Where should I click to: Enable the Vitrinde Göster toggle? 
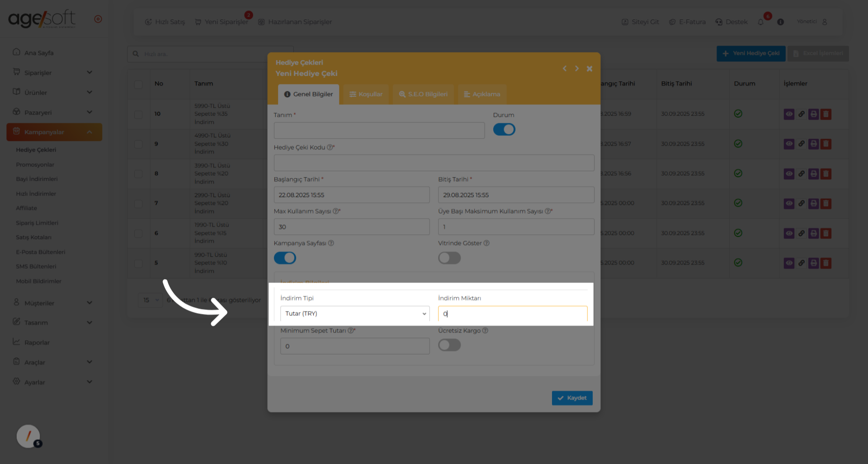tap(449, 258)
